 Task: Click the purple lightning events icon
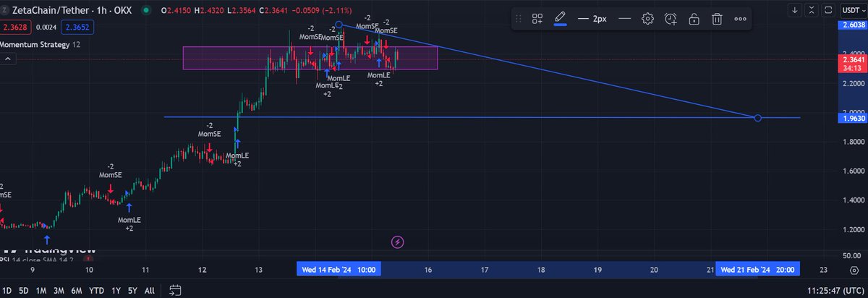pos(396,241)
